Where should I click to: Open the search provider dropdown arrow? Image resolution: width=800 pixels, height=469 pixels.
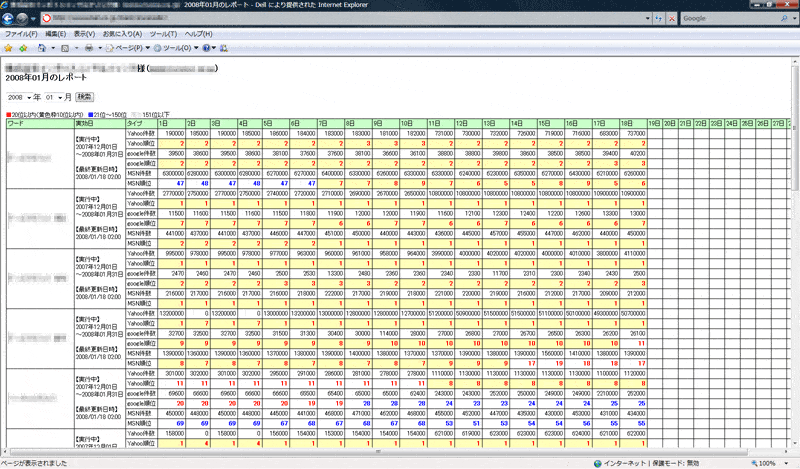[794, 18]
